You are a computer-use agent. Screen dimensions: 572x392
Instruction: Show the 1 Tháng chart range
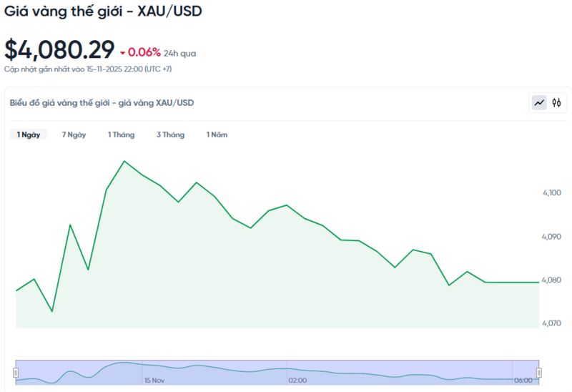(x=121, y=134)
